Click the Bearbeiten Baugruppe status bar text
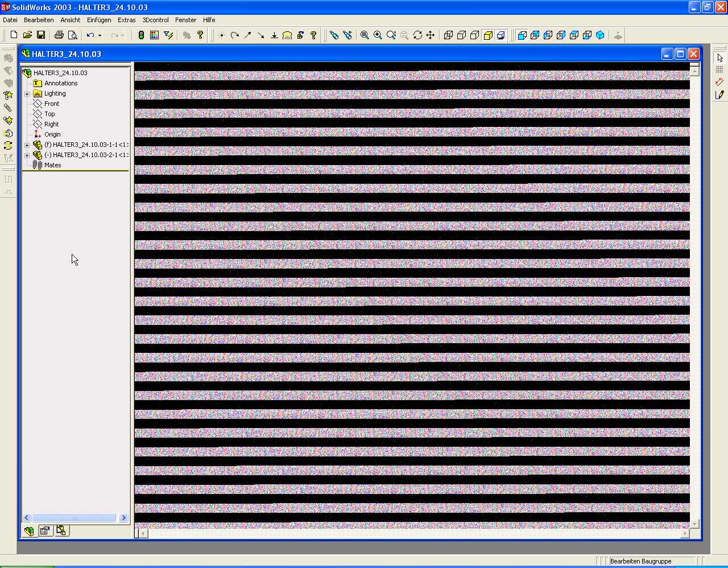 (640, 561)
